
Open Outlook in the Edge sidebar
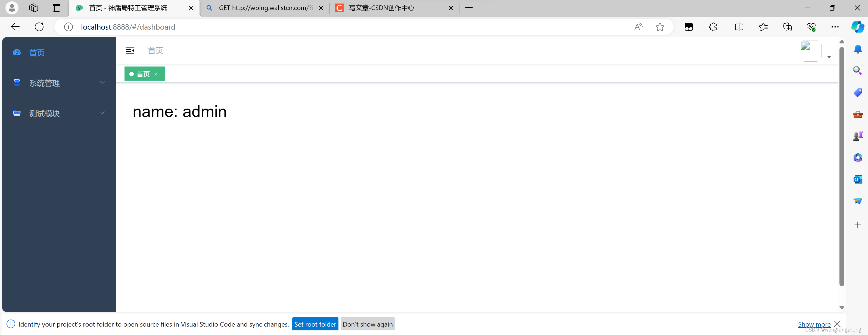click(x=858, y=179)
